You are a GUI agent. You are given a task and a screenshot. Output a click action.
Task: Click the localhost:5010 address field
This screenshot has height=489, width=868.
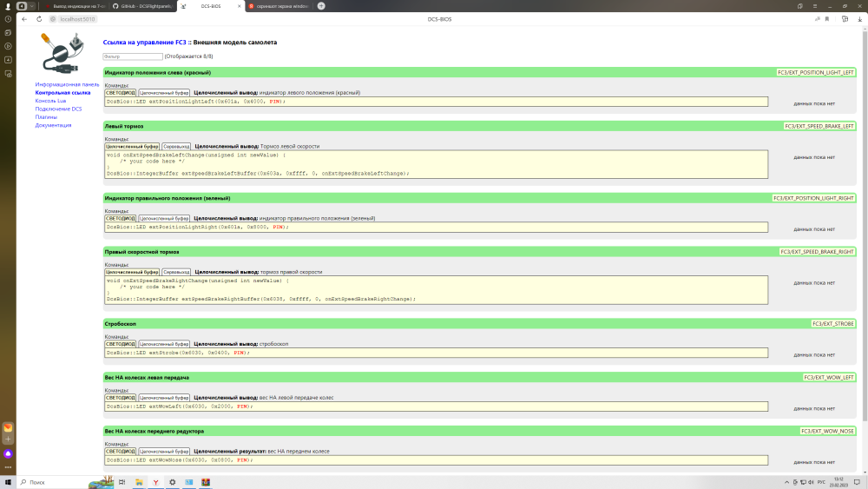(x=77, y=19)
